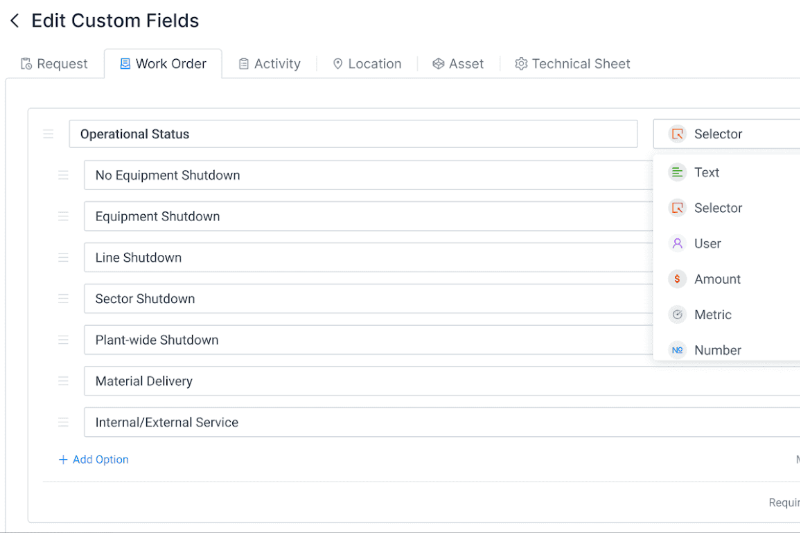The height and width of the screenshot is (533, 800).
Task: Open the Technical Sheet tab
Action: [x=572, y=64]
